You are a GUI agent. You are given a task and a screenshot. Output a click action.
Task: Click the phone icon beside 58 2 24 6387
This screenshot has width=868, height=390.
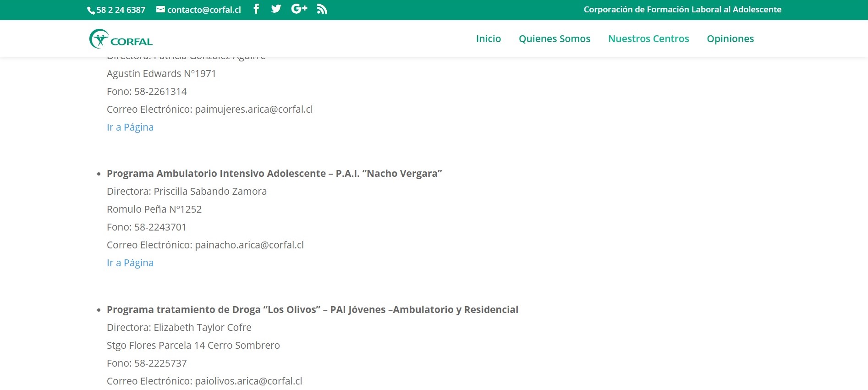point(91,10)
